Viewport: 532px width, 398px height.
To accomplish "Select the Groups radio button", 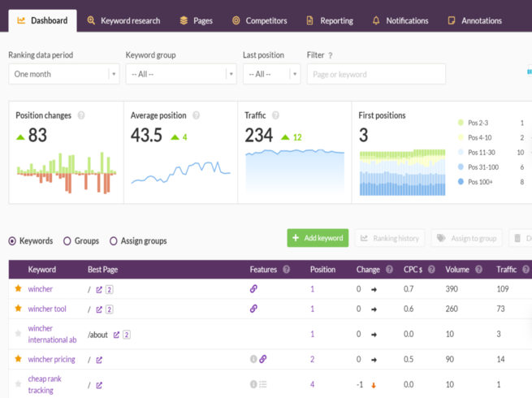I will tap(67, 241).
